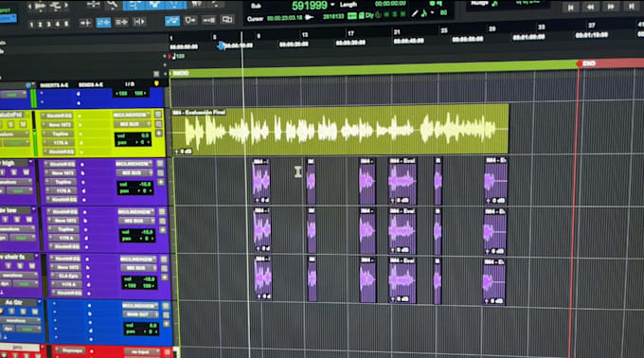The image size is (644, 358).
Task: Click volume and pan display on yellow track
Action: (133, 139)
